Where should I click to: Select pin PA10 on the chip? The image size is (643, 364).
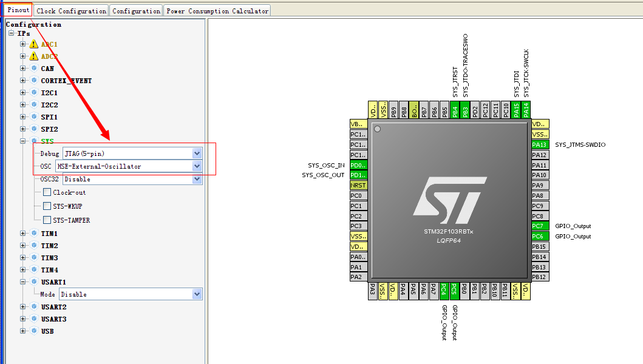click(540, 175)
